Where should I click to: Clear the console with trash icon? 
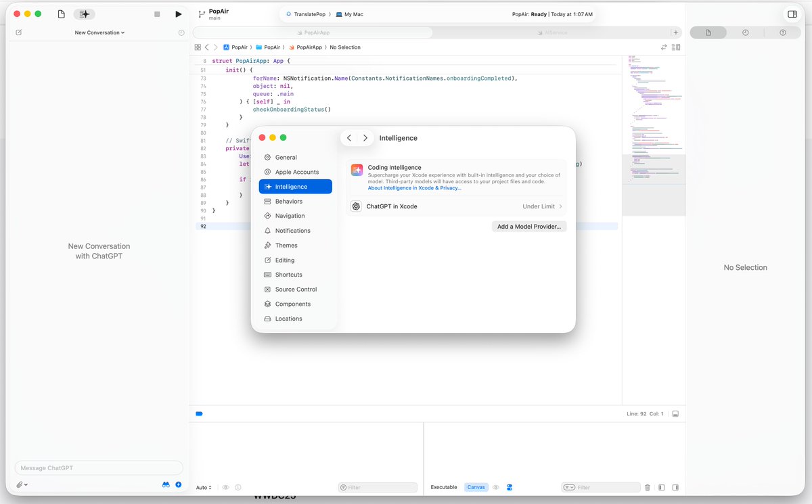point(648,487)
